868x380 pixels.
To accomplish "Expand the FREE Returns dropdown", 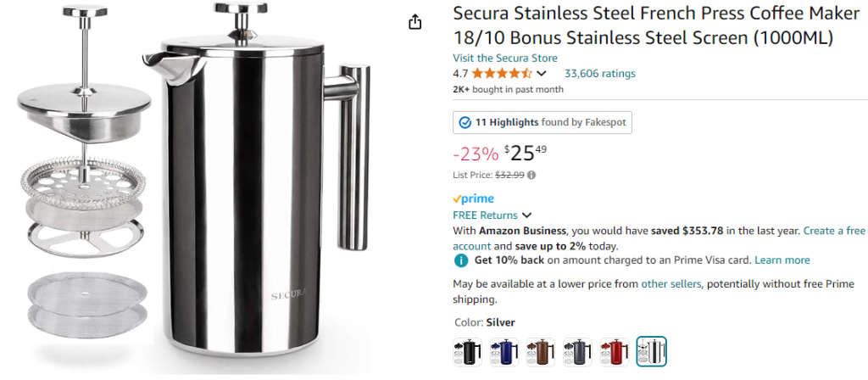I will coord(526,215).
